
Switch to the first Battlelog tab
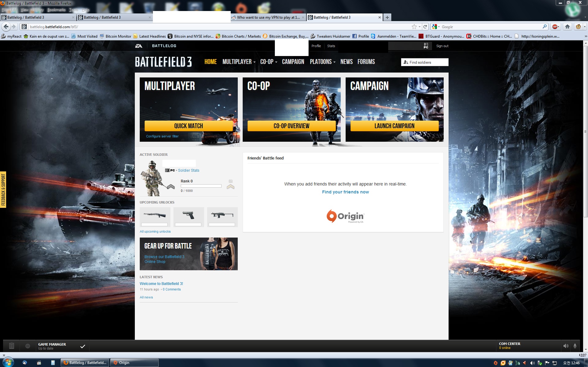click(38, 17)
